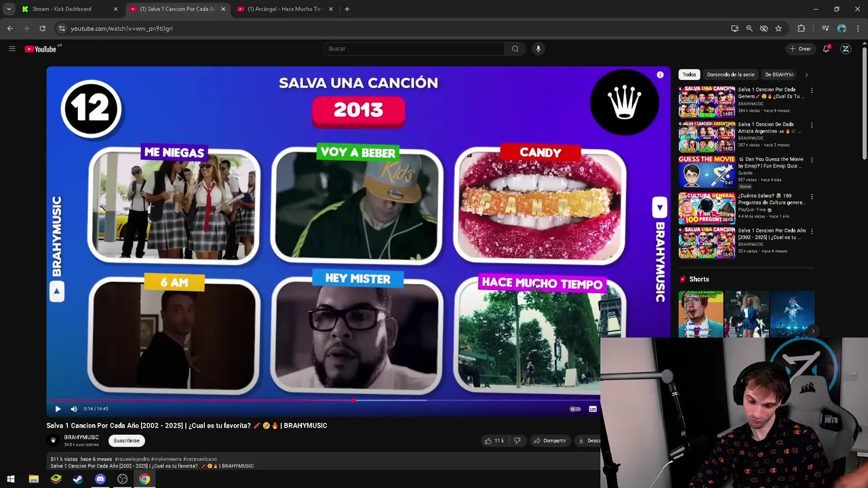View site information icon in address bar
The width and height of the screenshot is (868, 488).
click(62, 28)
